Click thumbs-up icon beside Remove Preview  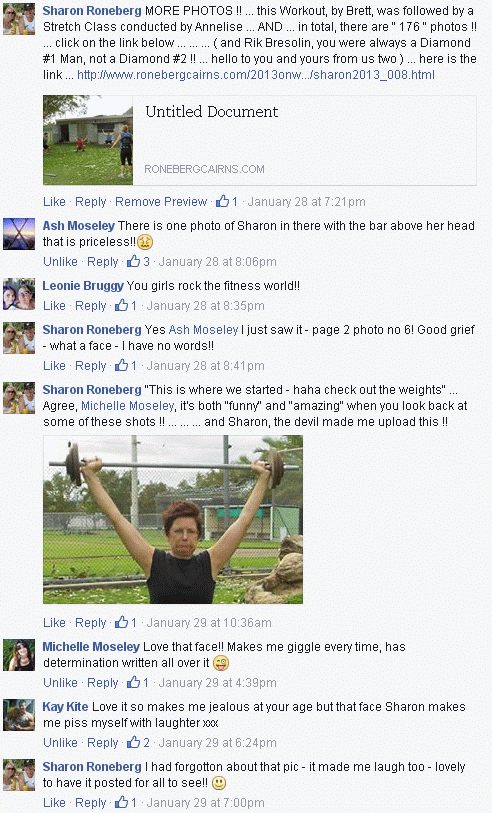click(222, 201)
